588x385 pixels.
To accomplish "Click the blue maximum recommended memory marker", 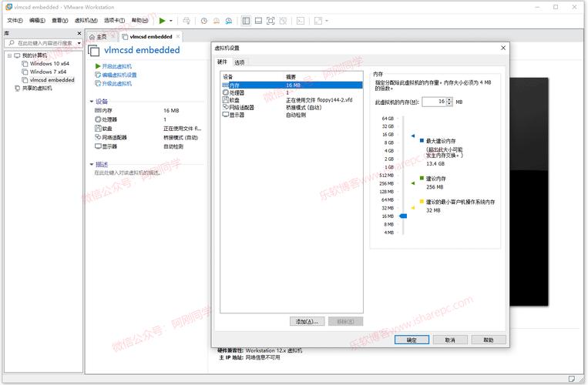I will (x=413, y=136).
